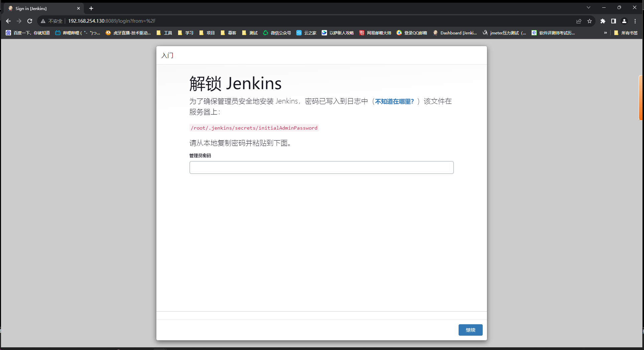Open the 登录QQ邮箱 bookmark
The width and height of the screenshot is (644, 350).
tap(412, 33)
